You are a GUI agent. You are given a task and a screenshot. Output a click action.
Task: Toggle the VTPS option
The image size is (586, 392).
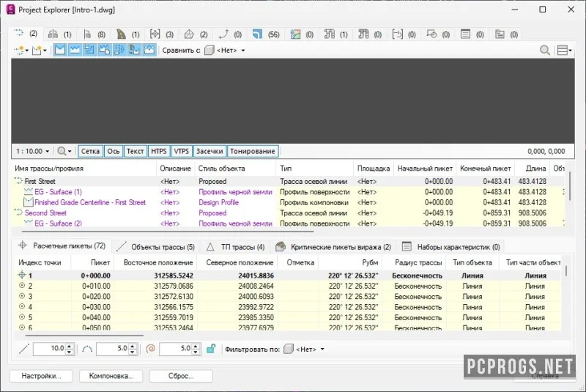pos(181,151)
